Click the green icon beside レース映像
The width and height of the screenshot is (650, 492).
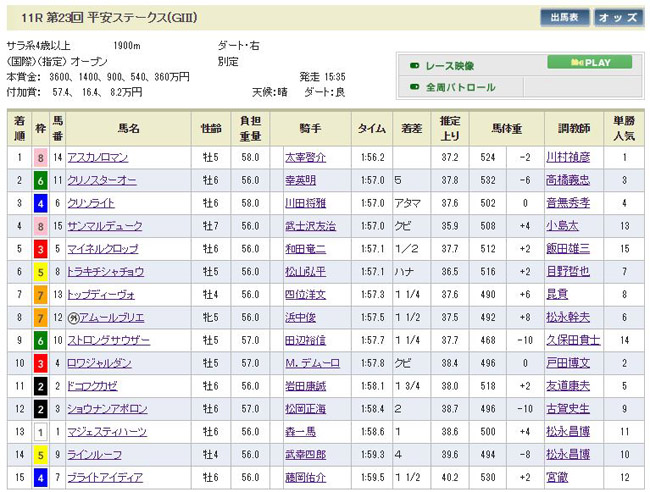(414, 66)
